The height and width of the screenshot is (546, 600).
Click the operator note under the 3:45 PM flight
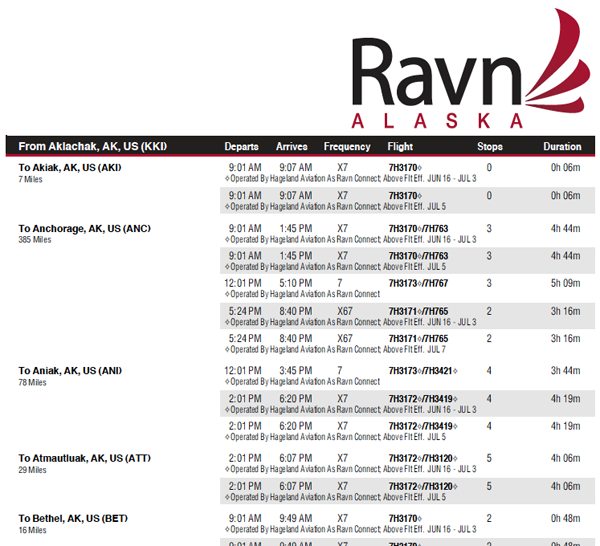[x=303, y=381]
